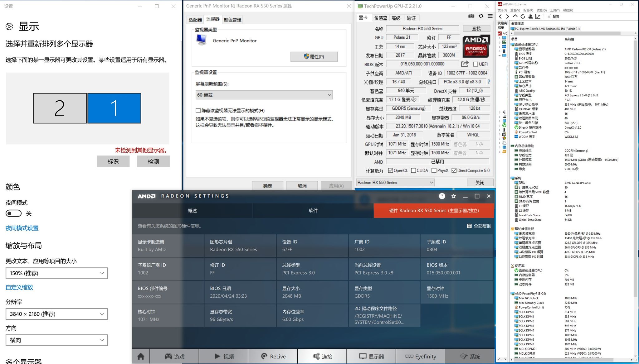Click the star/bookmark icon in Radeon Settings header
Image resolution: width=639 pixels, height=364 pixels.
453,196
